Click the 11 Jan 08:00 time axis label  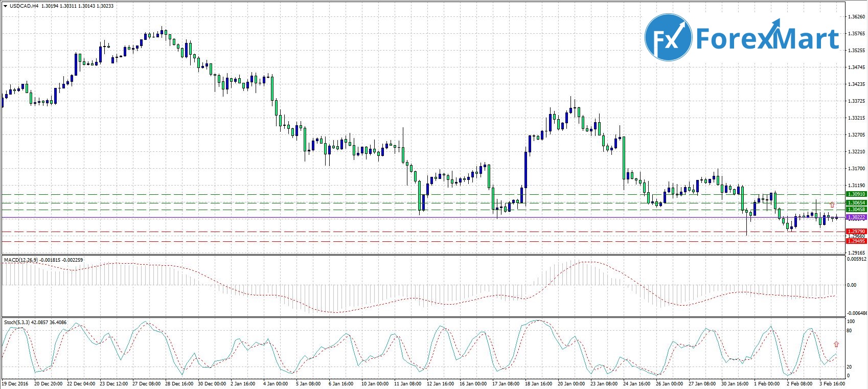(408, 384)
